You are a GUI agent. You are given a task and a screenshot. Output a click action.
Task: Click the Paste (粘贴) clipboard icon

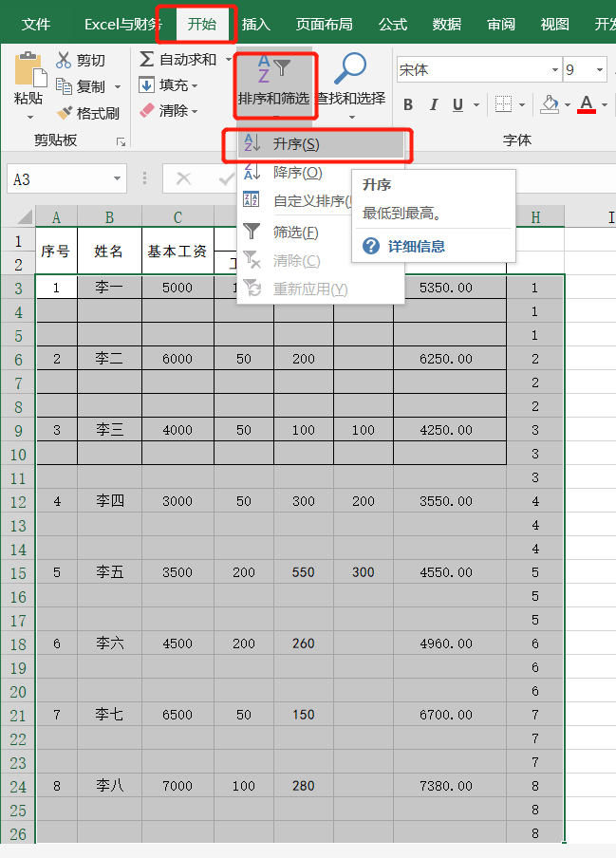pyautogui.click(x=29, y=72)
